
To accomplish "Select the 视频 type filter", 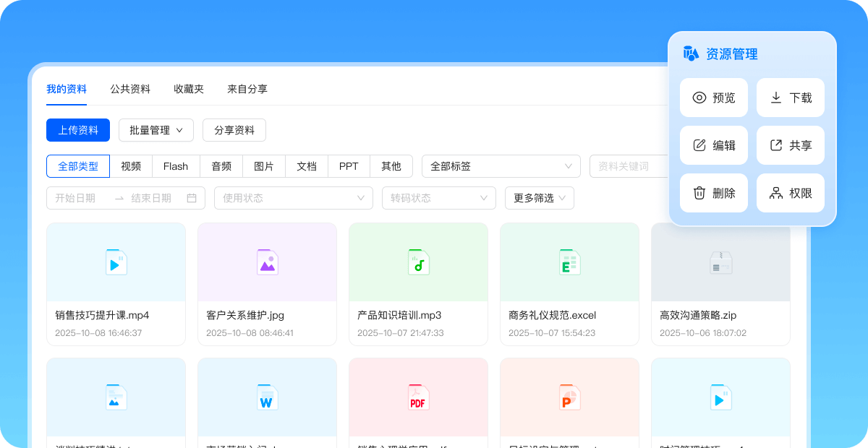I will tap(131, 166).
